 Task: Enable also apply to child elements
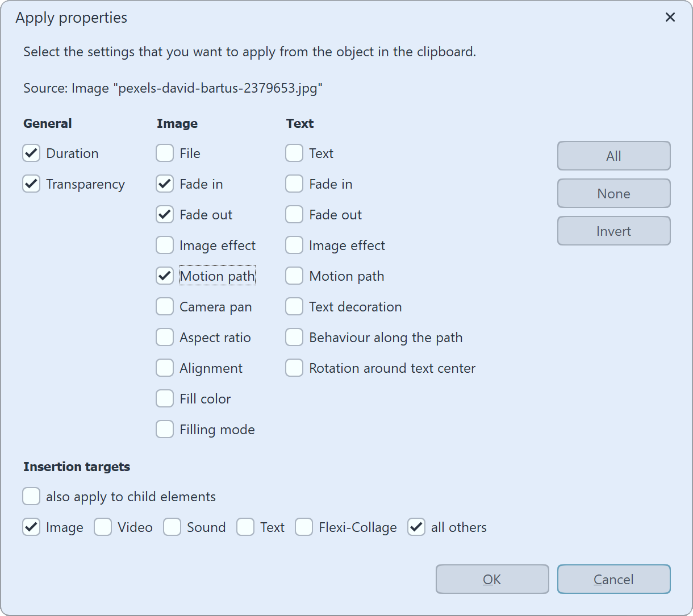pos(31,496)
